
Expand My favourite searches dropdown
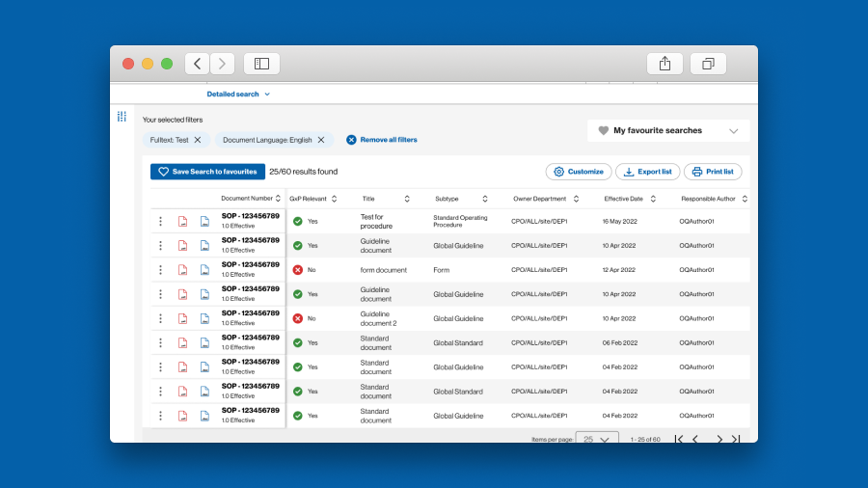point(668,130)
